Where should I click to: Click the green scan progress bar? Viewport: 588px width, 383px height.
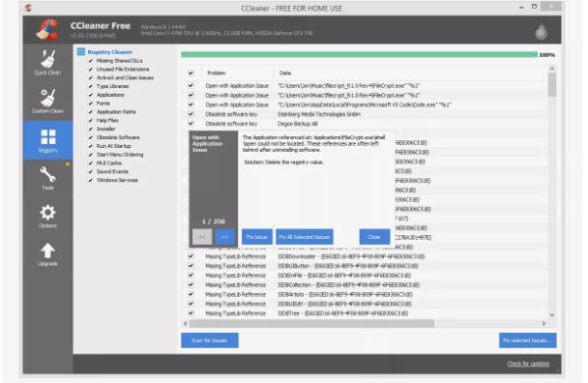pos(359,55)
